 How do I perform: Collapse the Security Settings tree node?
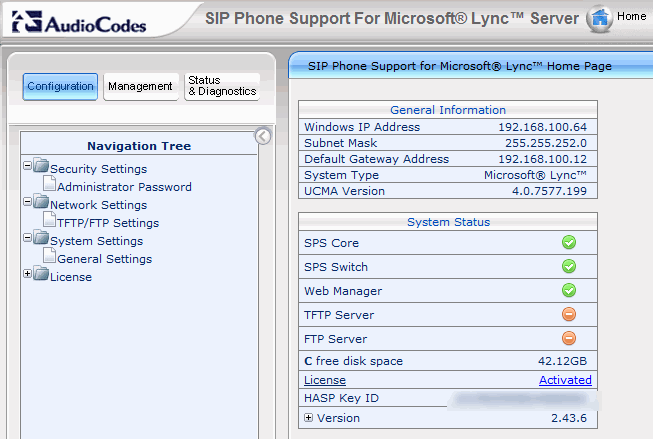click(x=27, y=166)
